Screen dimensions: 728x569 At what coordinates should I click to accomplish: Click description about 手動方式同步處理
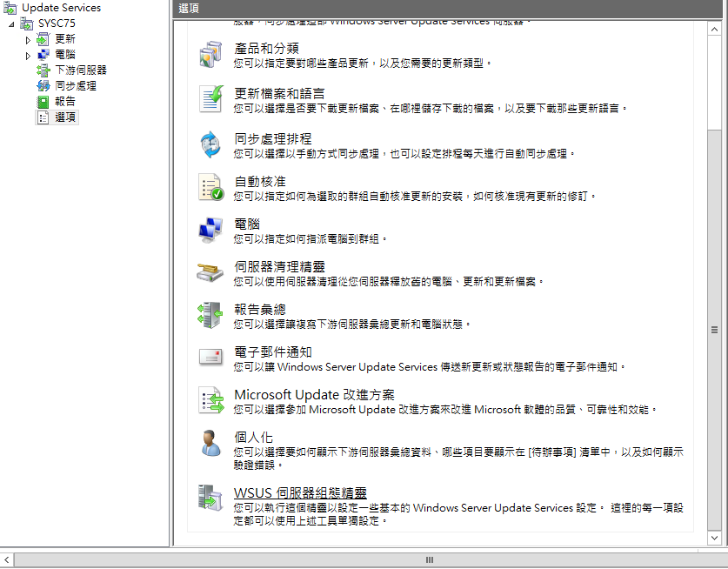tap(404, 154)
